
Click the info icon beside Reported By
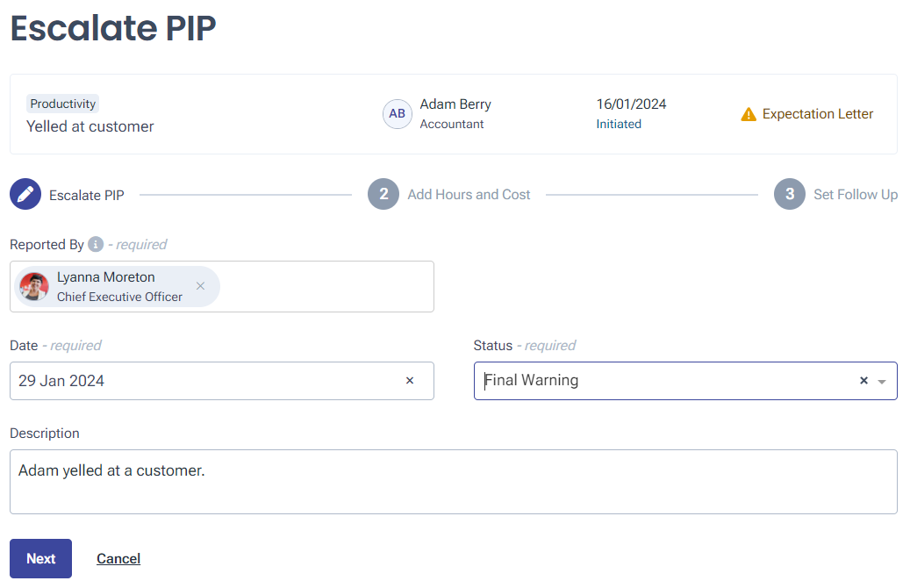point(96,244)
